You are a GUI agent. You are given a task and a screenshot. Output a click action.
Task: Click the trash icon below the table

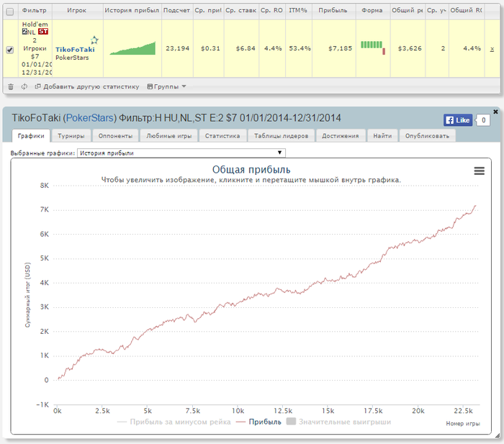(10, 86)
